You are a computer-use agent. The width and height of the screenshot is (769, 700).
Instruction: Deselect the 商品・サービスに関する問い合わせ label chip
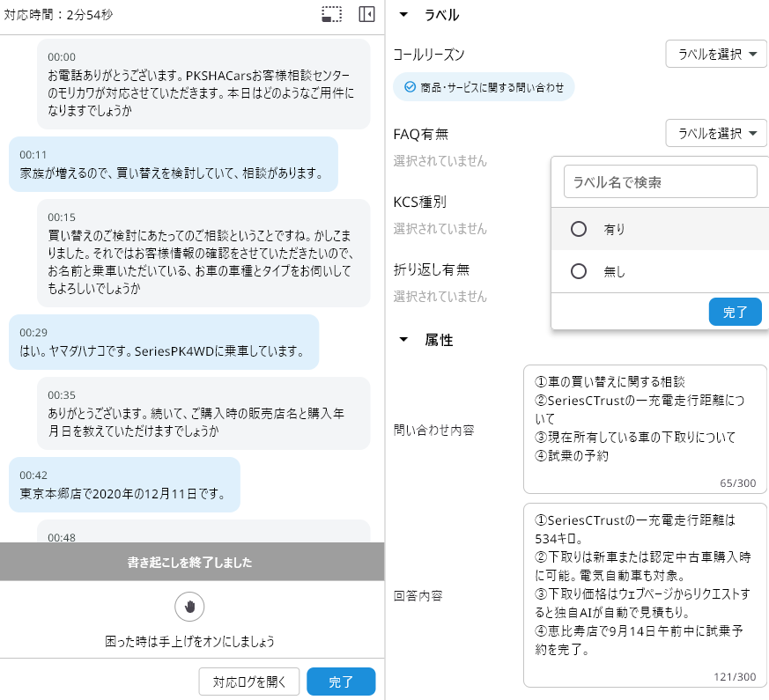(484, 87)
